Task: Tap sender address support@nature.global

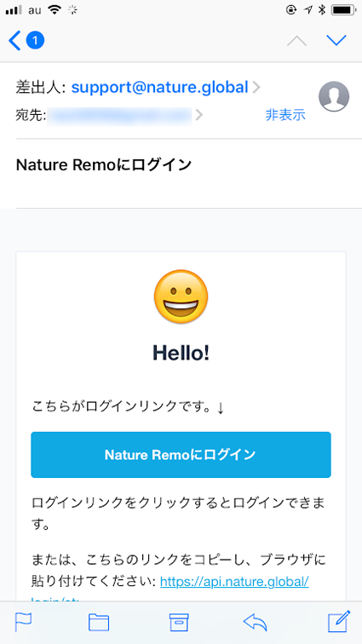Action: coord(160,87)
